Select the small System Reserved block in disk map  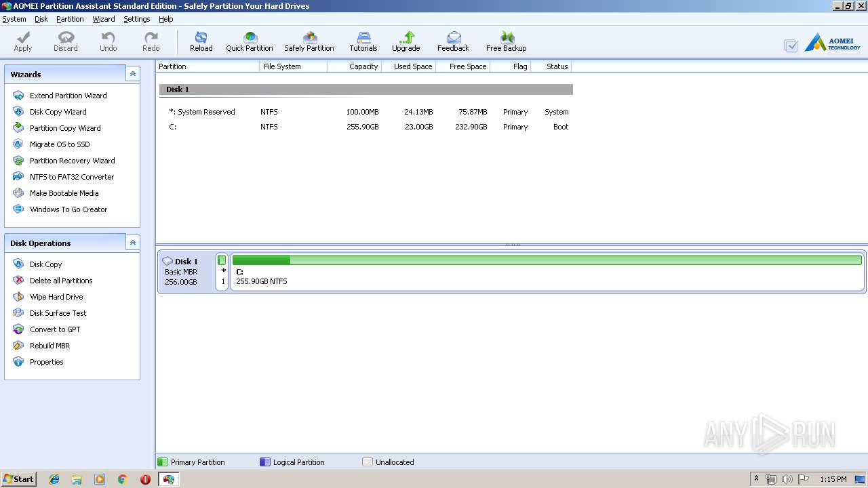pos(222,271)
